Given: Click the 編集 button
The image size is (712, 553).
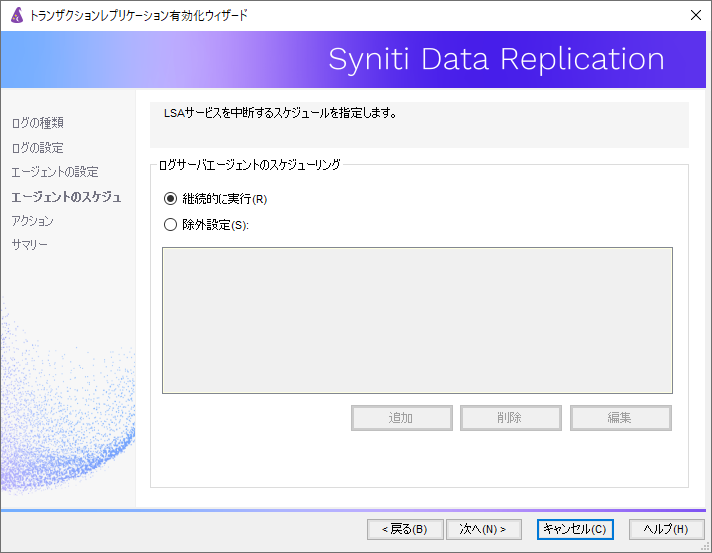Looking at the screenshot, I should tap(620, 418).
